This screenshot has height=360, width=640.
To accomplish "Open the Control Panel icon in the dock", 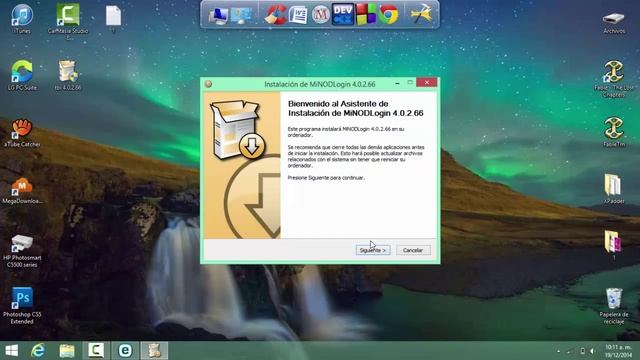I will click(x=241, y=16).
